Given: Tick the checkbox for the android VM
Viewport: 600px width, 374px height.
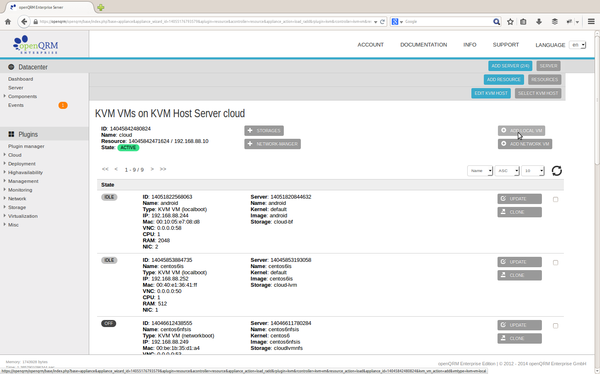Looking at the screenshot, I should tap(555, 199).
